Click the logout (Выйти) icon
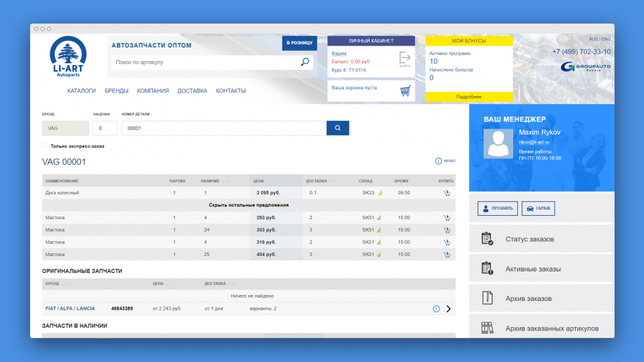This screenshot has height=362, width=644. point(405,59)
